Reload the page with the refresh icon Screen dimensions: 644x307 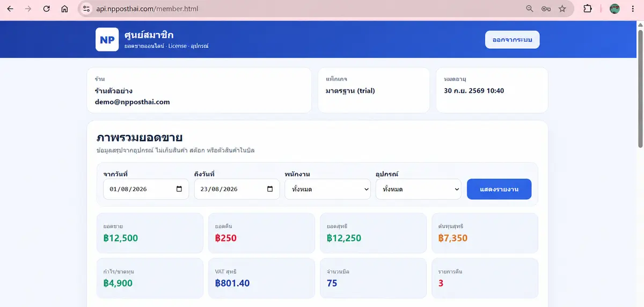click(x=47, y=9)
